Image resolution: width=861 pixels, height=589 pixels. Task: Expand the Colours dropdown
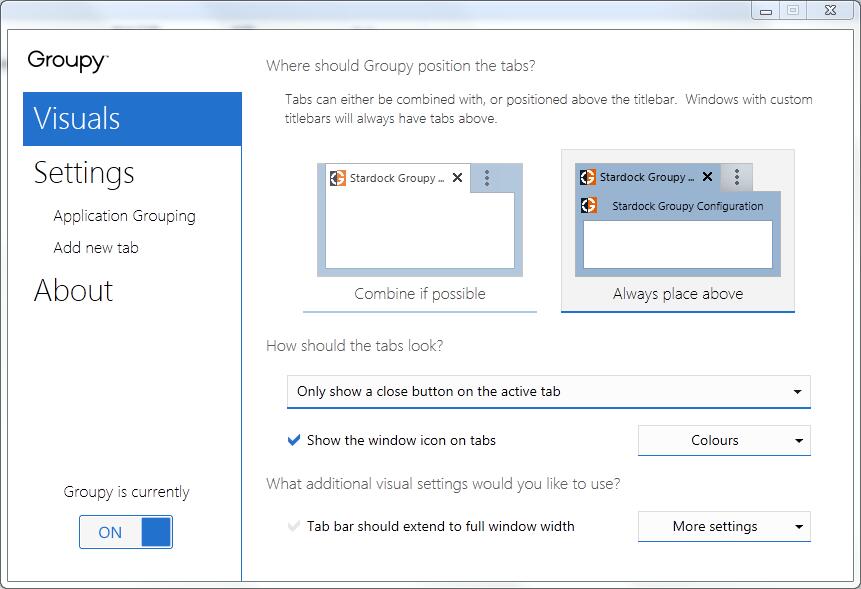pos(724,440)
